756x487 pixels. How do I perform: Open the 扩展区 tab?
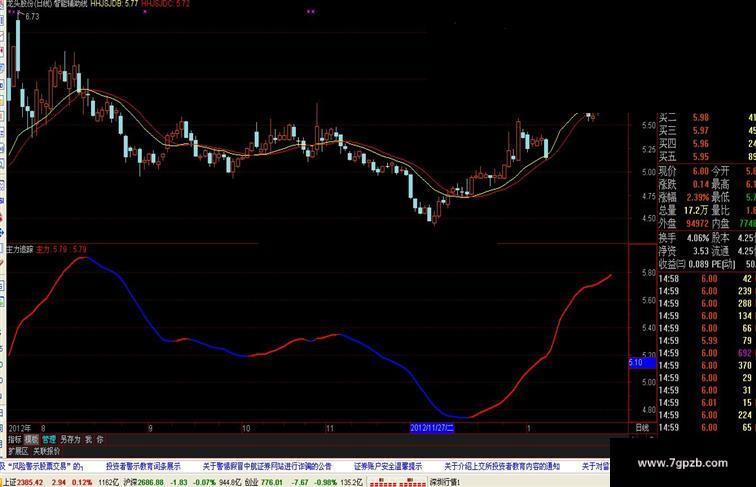pos(18,451)
